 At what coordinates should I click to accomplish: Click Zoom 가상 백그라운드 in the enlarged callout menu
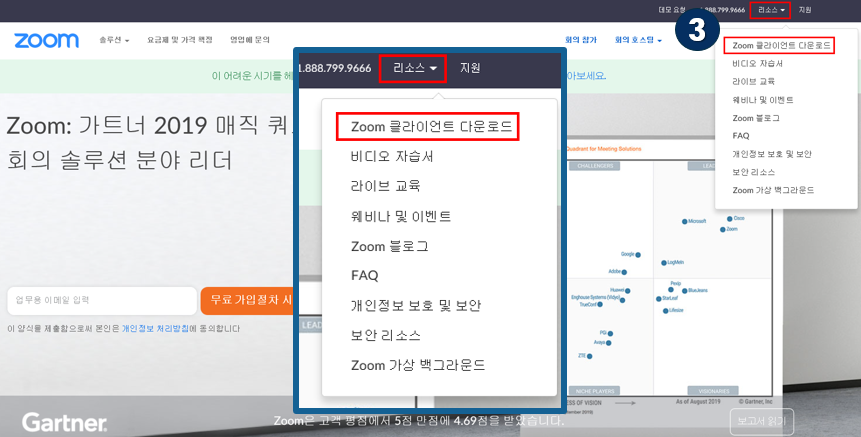click(x=418, y=365)
